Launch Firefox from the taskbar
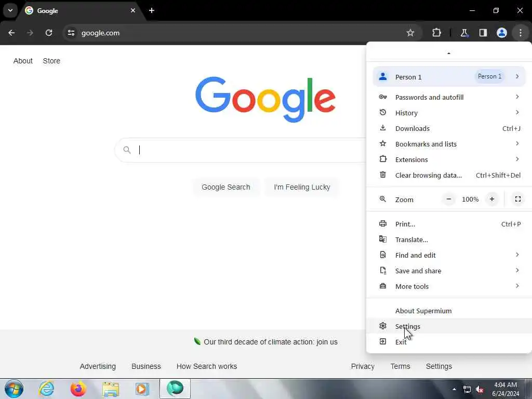Image resolution: width=532 pixels, height=399 pixels. pos(78,389)
